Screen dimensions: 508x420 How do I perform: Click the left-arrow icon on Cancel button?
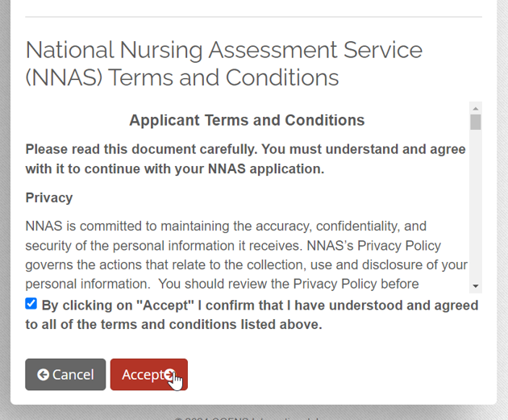coord(43,375)
